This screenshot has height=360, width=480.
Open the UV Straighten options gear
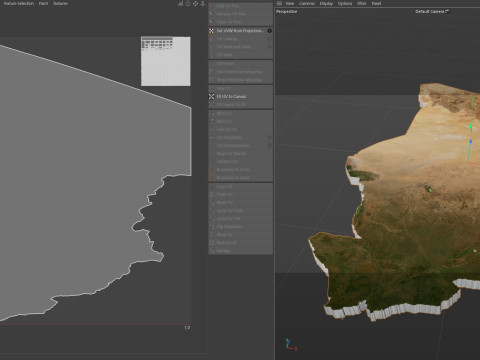pos(269,137)
